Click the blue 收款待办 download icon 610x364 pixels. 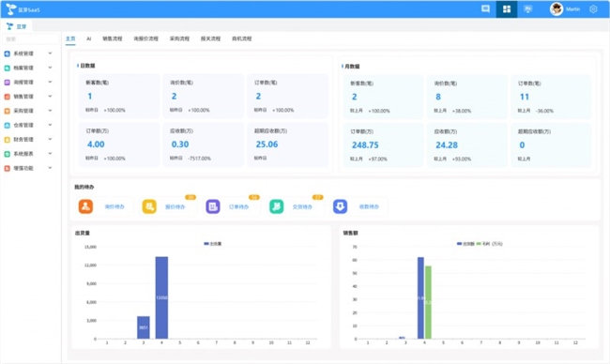[x=340, y=206]
